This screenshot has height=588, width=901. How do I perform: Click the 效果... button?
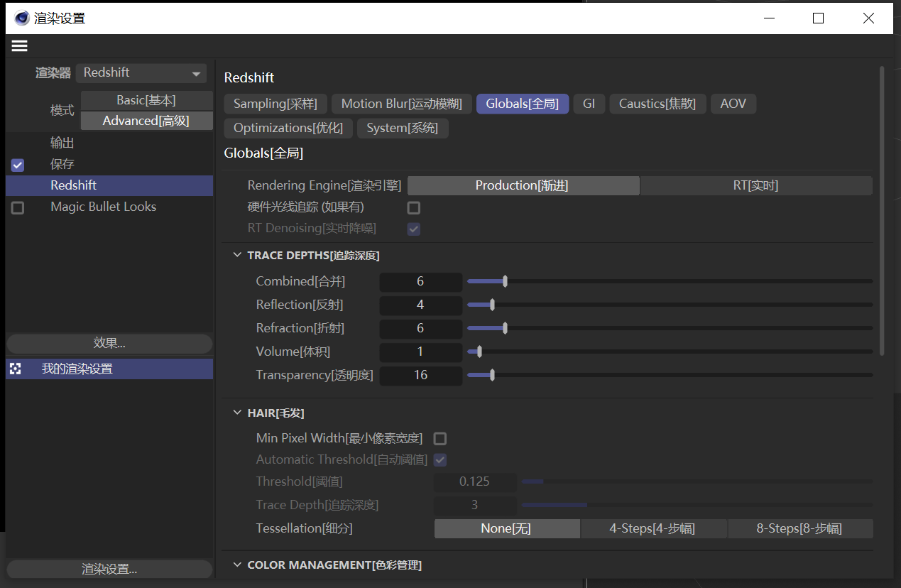109,344
